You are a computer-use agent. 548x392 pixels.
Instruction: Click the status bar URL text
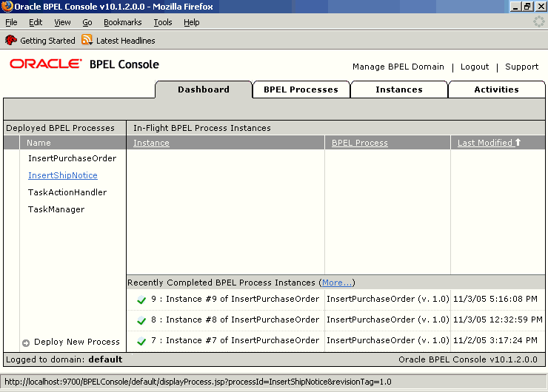pyautogui.click(x=198, y=382)
